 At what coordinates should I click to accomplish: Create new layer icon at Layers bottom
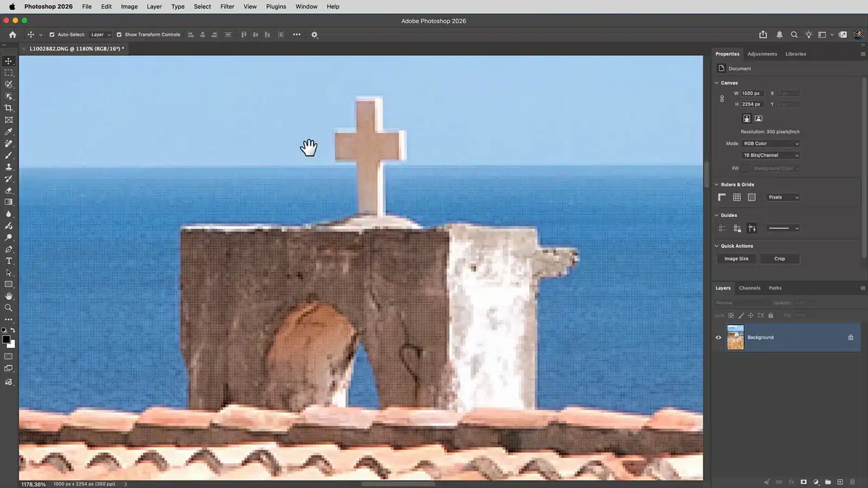(x=840, y=482)
